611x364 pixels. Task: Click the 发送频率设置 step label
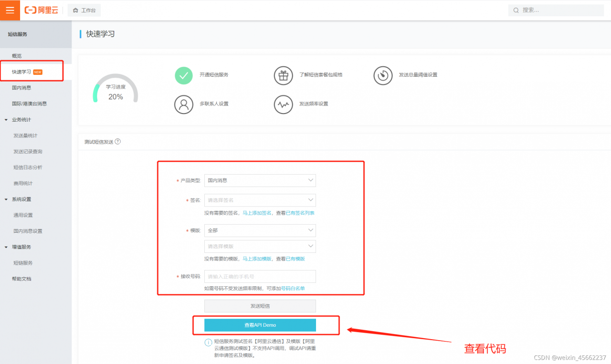(314, 104)
